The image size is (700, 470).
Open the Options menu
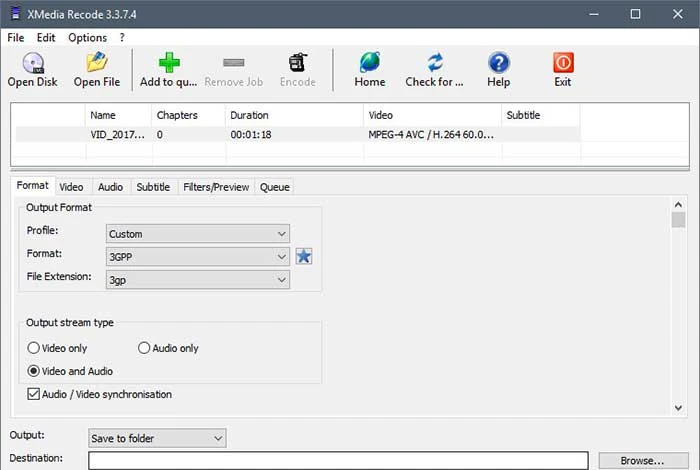87,37
